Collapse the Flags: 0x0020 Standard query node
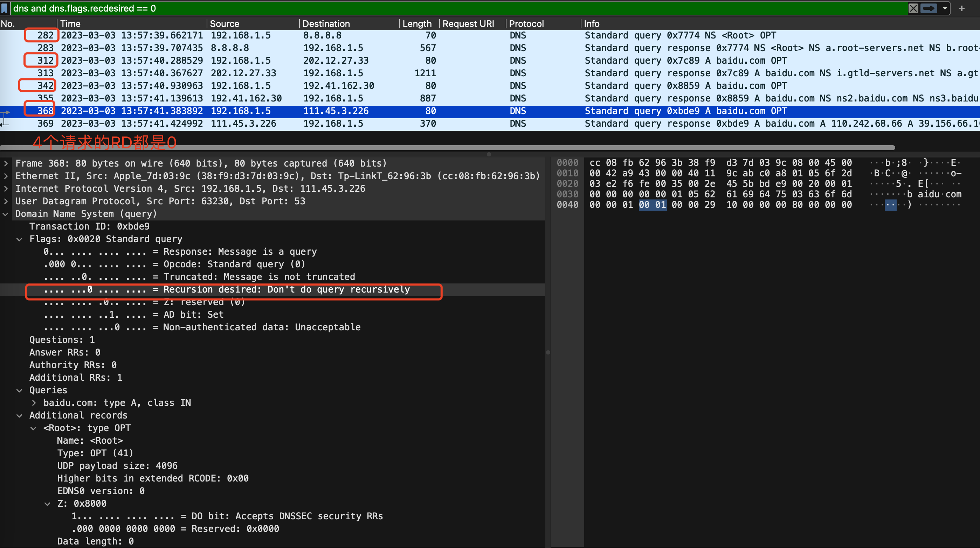 point(19,239)
